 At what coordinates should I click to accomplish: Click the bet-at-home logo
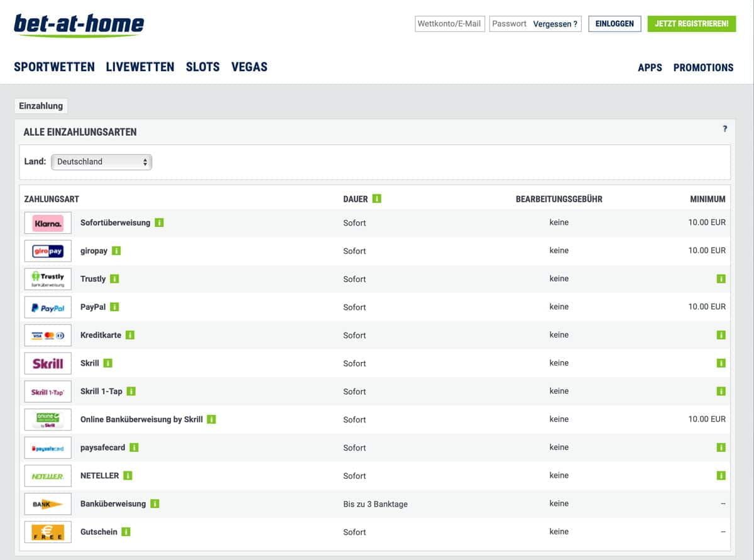coord(79,25)
